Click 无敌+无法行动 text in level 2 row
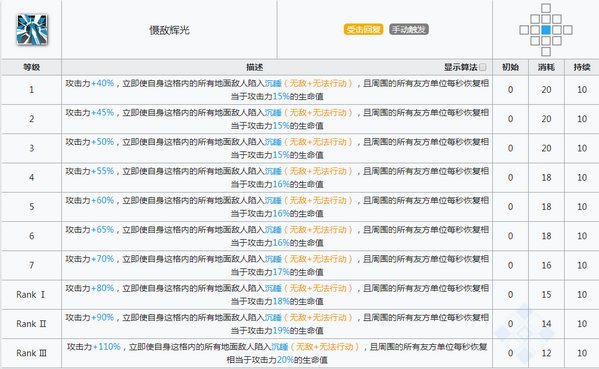The image size is (599, 369). pyautogui.click(x=318, y=113)
